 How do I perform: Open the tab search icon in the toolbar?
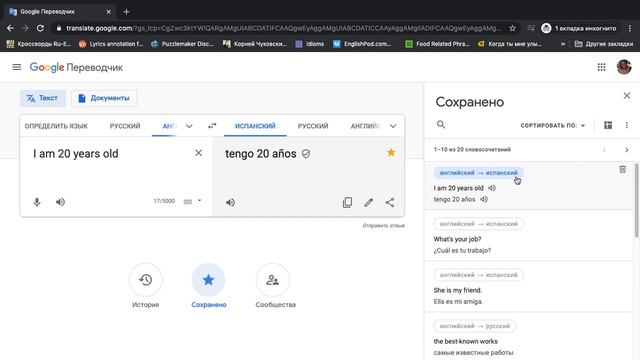click(531, 28)
